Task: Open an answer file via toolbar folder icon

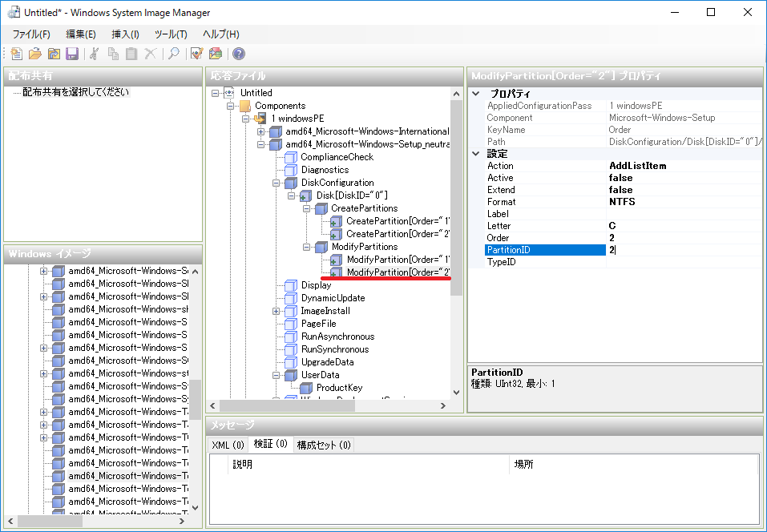Action: click(x=35, y=54)
